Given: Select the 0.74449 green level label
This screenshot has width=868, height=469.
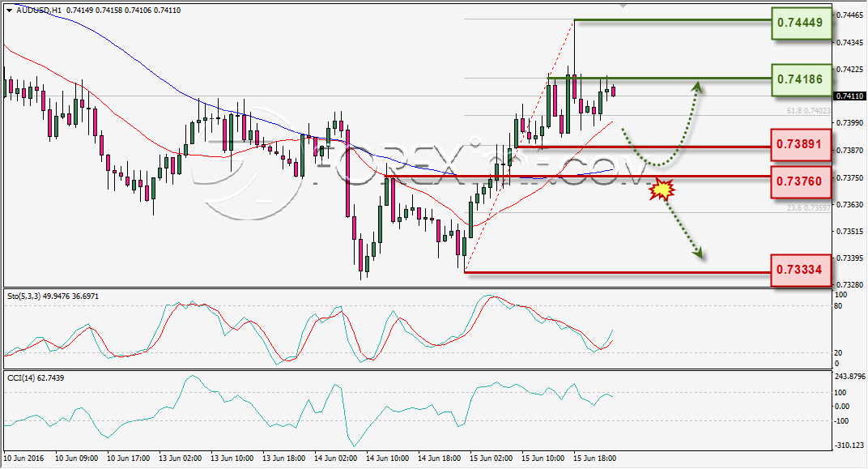Looking at the screenshot, I should click(x=801, y=23).
